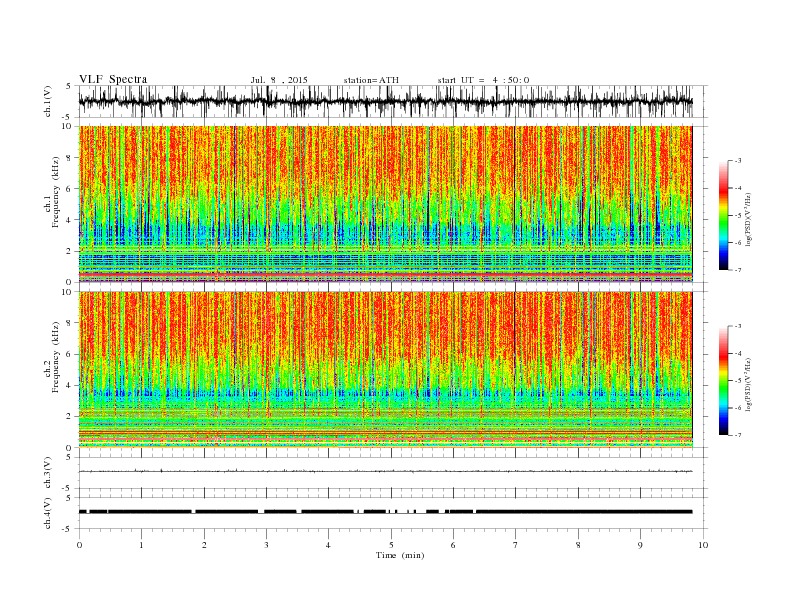Image resolution: width=792 pixels, height=612 pixels.
Task: Click the "-3" tick on upper colorbar
Action: pos(738,161)
